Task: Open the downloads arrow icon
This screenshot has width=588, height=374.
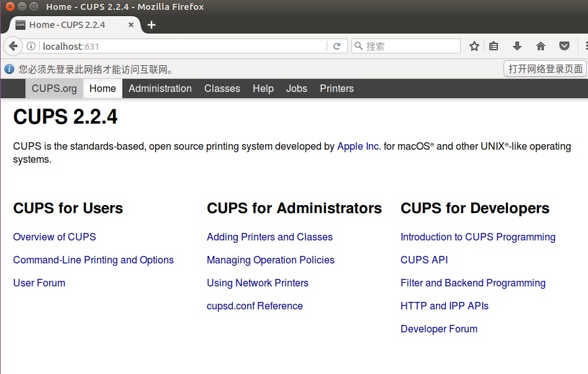Action: [517, 46]
